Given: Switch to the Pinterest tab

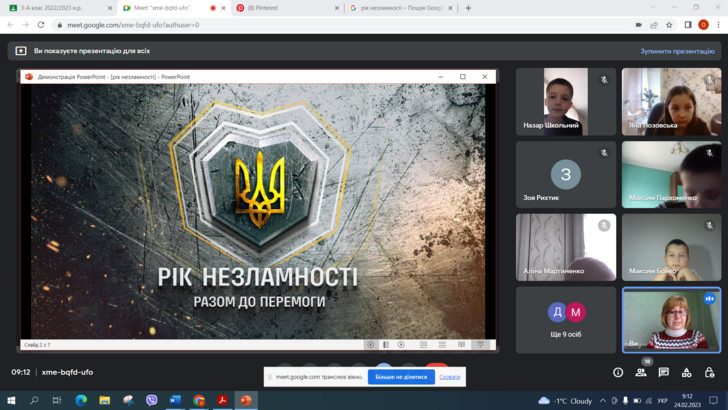Looking at the screenshot, I should click(x=288, y=8).
